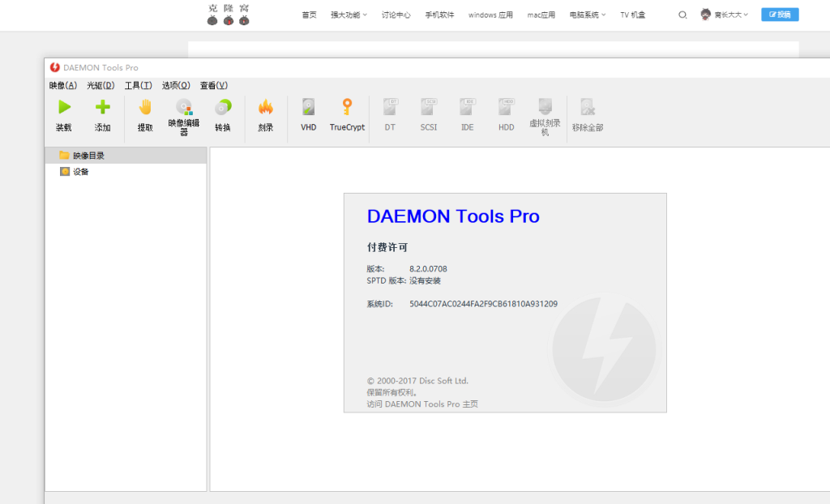Click the green plus Add (添加) icon
Viewport: 830px width, 504px height.
point(103,108)
